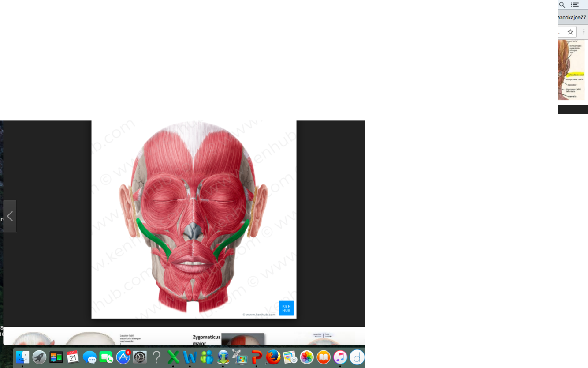Open the App Store with update badge
This screenshot has width=588, height=368.
123,357
